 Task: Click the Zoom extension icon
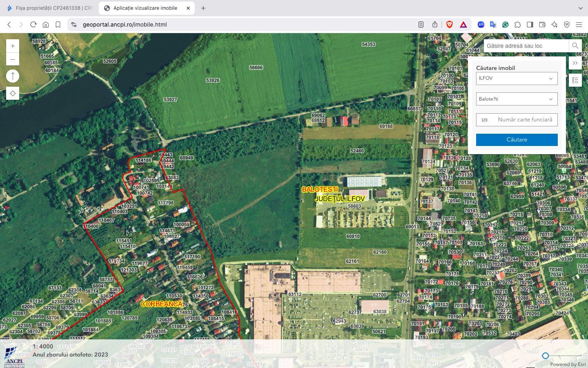[481, 25]
